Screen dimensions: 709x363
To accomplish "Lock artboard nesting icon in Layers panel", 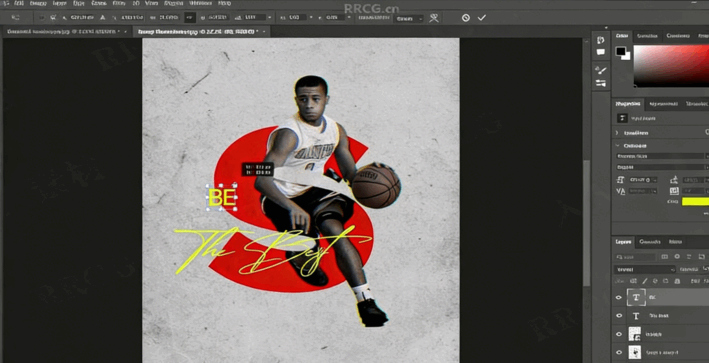I will click(666, 281).
